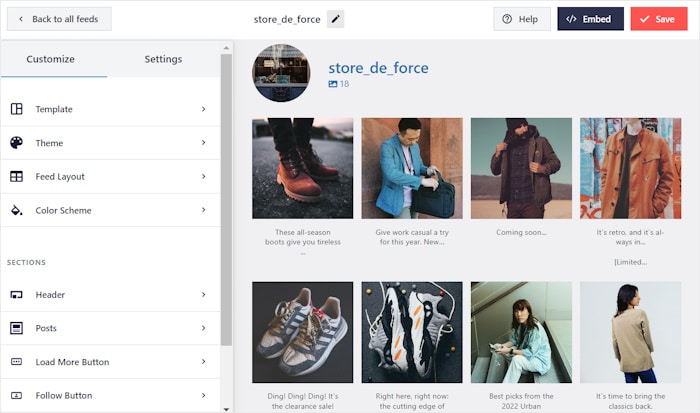Open the Help button
The width and height of the screenshot is (700, 413).
point(521,19)
